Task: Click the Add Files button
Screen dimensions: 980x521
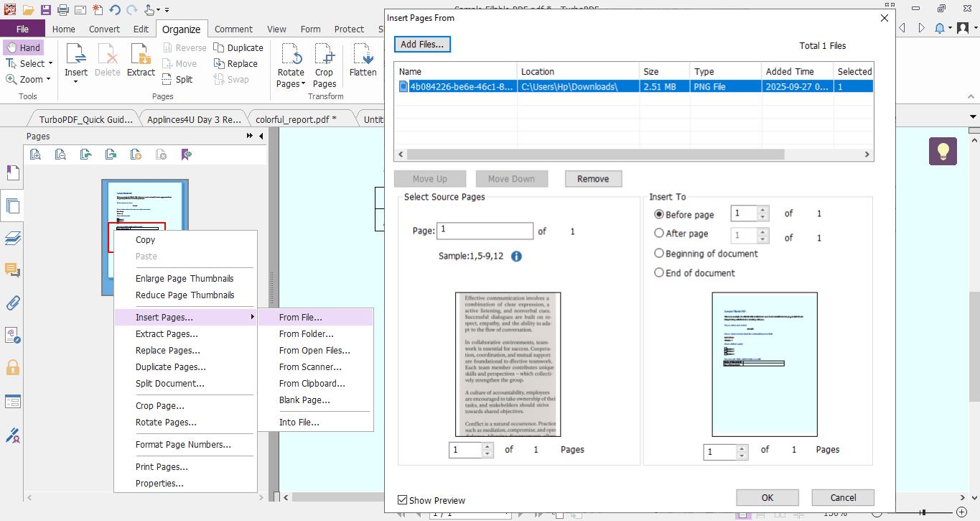Action: point(422,44)
